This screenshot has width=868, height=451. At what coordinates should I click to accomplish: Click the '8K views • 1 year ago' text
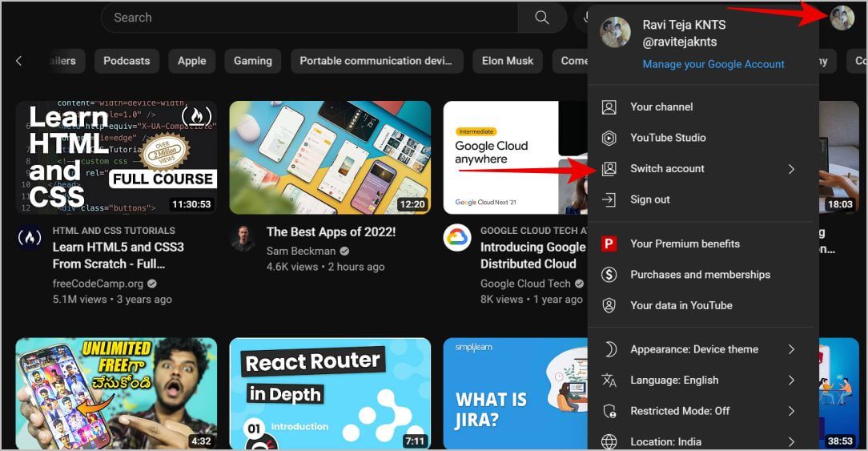[532, 300]
